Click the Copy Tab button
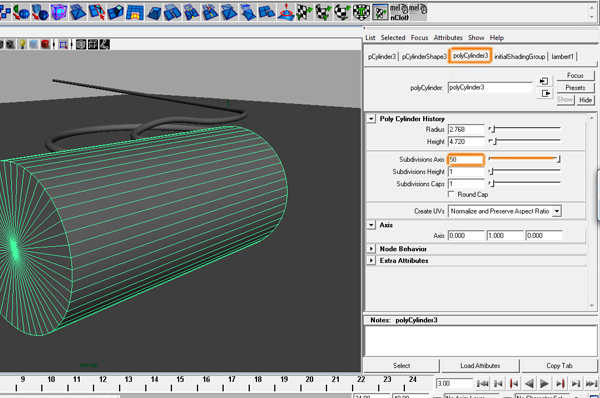Screen dimensions: 600x398 559,366
